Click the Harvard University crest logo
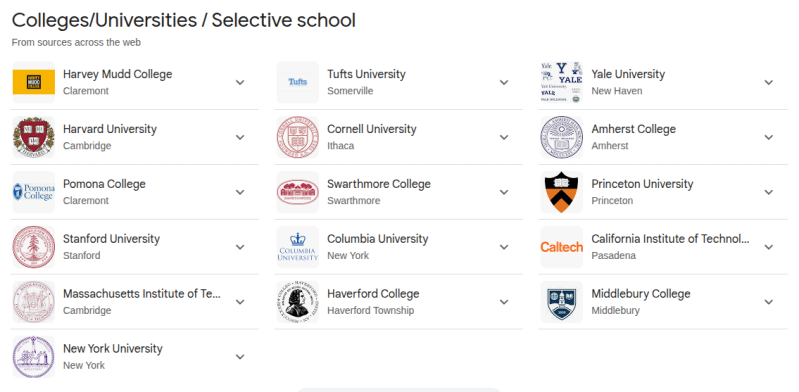Viewport: 799px width, 392px height. click(x=34, y=137)
